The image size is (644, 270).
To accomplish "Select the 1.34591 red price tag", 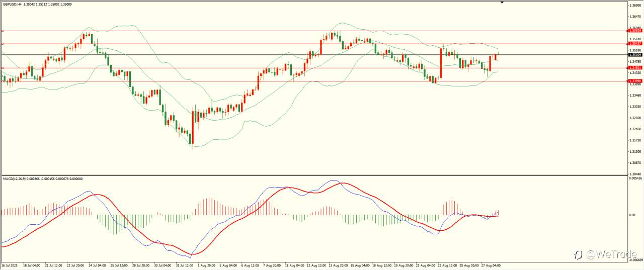I will (x=634, y=68).
